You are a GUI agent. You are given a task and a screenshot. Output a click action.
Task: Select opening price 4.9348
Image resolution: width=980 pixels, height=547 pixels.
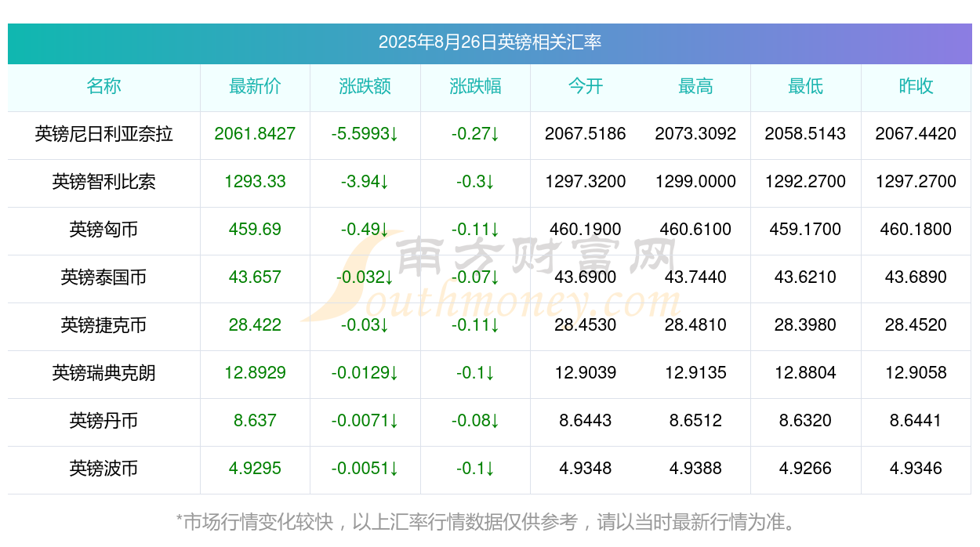click(586, 469)
